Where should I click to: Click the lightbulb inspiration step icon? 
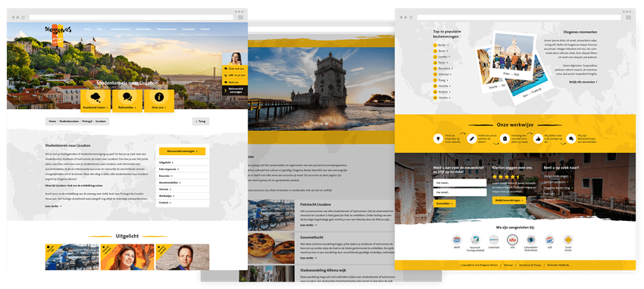[x=438, y=138]
